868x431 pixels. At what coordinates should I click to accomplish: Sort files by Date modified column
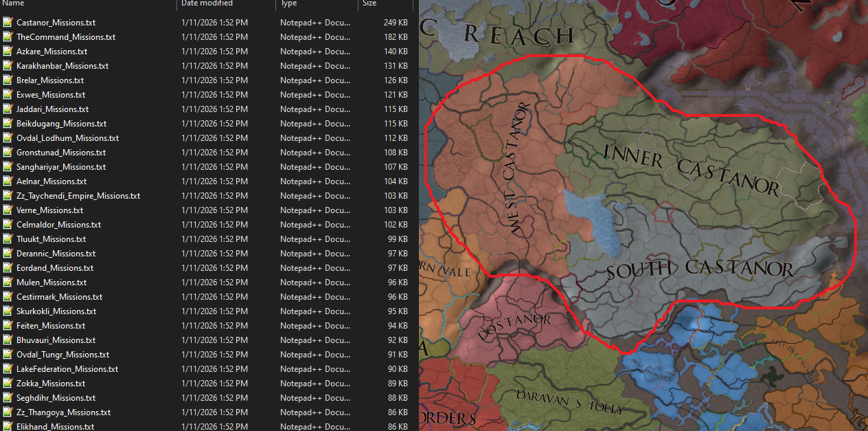point(206,4)
